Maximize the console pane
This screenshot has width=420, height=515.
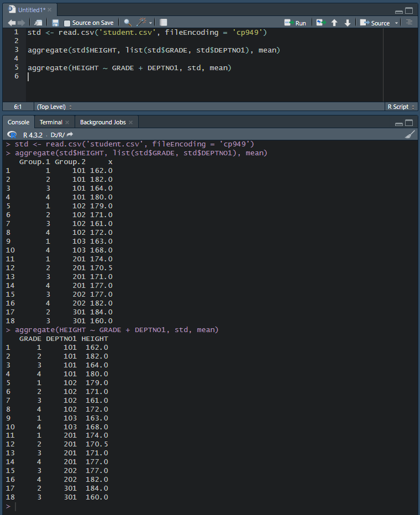pos(409,123)
